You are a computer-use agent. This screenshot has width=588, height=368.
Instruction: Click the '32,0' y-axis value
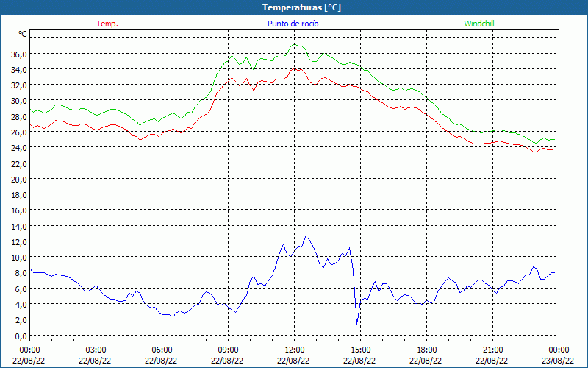tap(19, 85)
